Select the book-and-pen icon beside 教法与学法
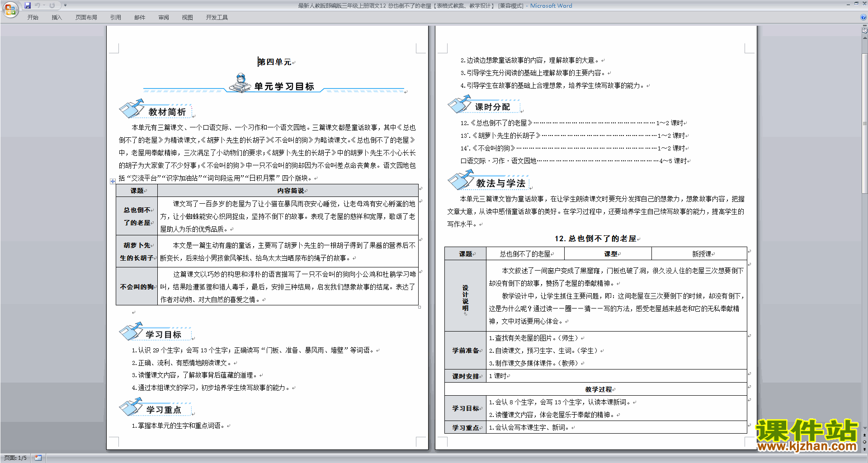The width and height of the screenshot is (868, 463). [460, 180]
